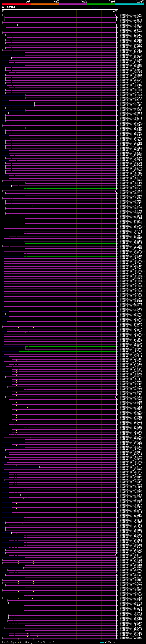Open hit UniRef100_Q6CK97

[x=131, y=615]
